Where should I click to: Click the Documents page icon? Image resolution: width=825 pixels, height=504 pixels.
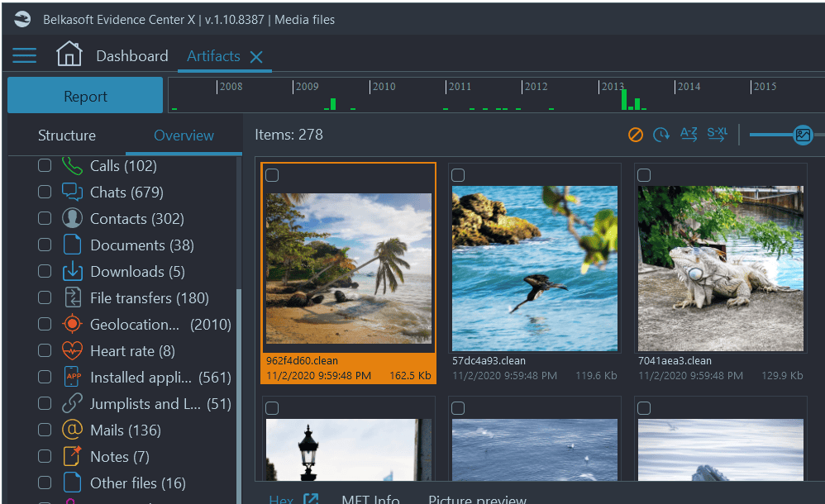click(72, 245)
